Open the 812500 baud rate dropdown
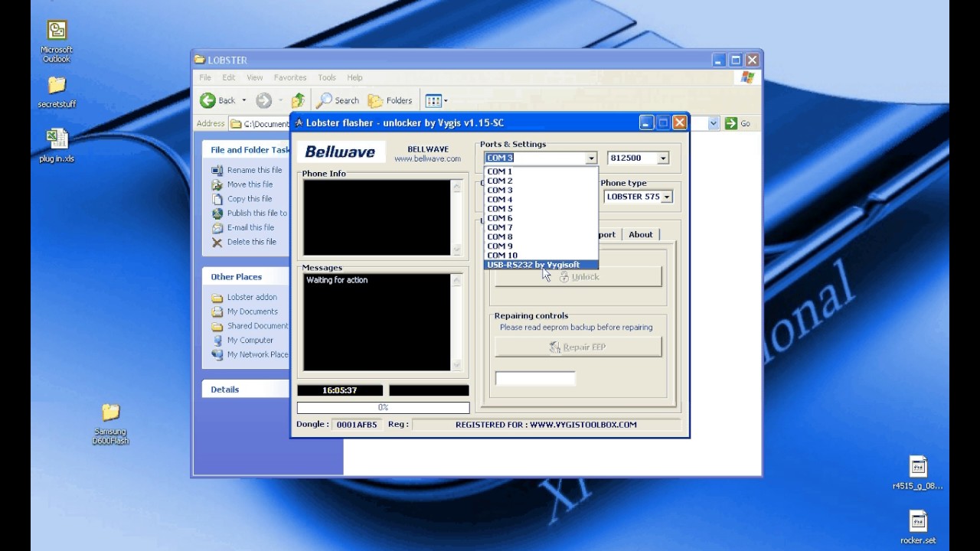980x551 pixels. click(663, 158)
